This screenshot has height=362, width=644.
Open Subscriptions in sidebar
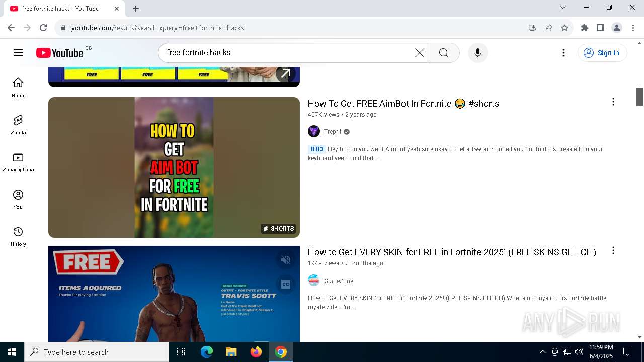[x=18, y=162]
